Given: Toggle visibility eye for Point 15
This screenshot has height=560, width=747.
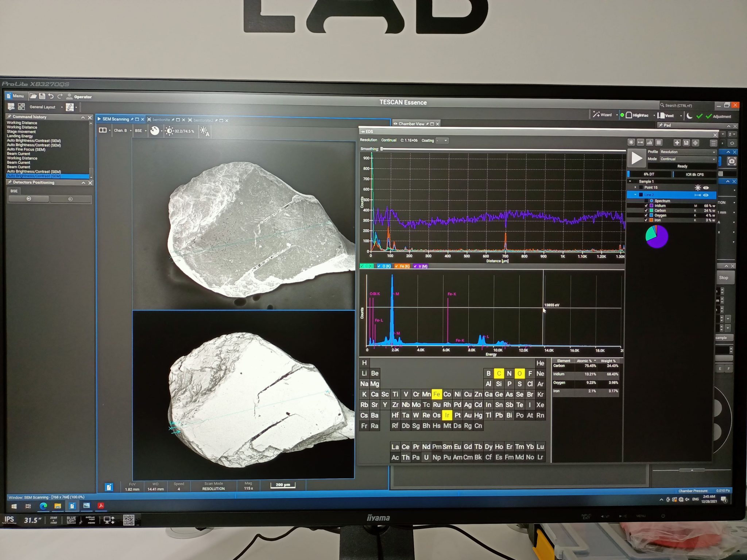Looking at the screenshot, I should (706, 188).
